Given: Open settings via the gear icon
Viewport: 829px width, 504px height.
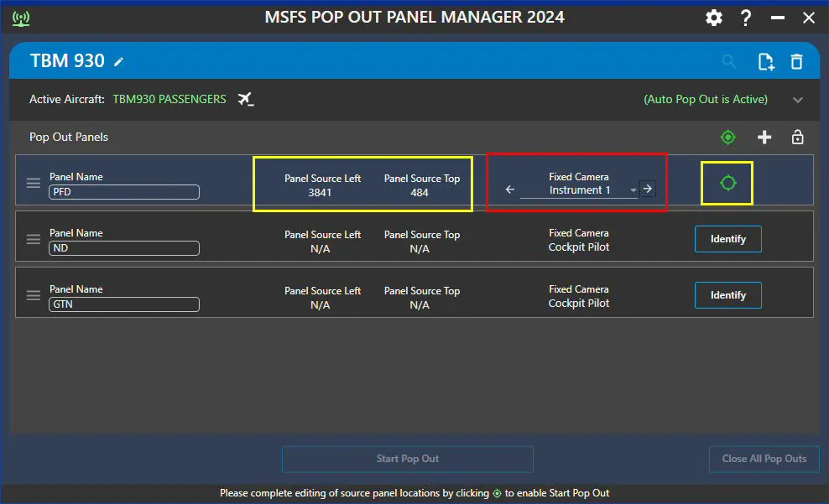Looking at the screenshot, I should point(714,18).
